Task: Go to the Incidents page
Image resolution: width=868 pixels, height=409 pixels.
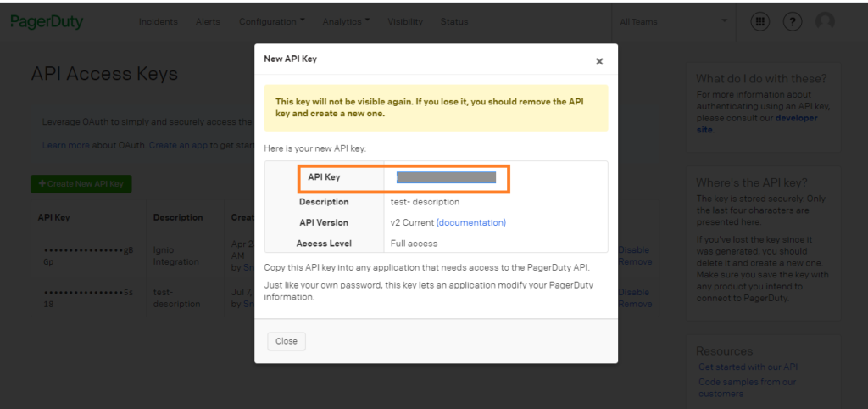Action: click(x=159, y=22)
